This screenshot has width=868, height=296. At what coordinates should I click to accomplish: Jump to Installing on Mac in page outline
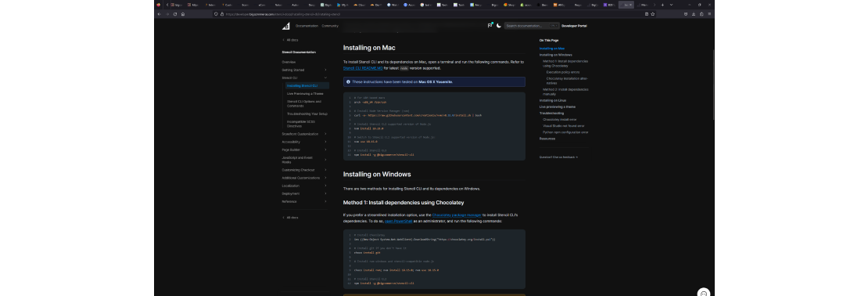pos(552,49)
